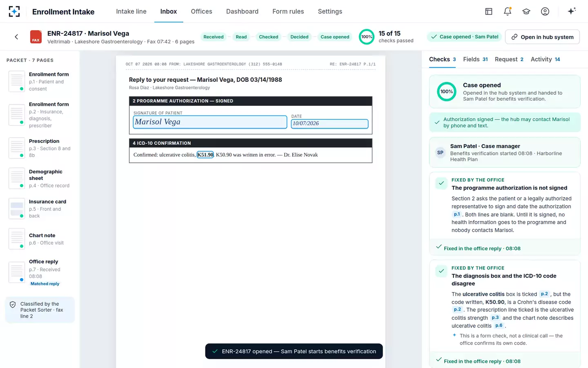Click the Received stage pill
This screenshot has width=588, height=368.
tap(213, 37)
